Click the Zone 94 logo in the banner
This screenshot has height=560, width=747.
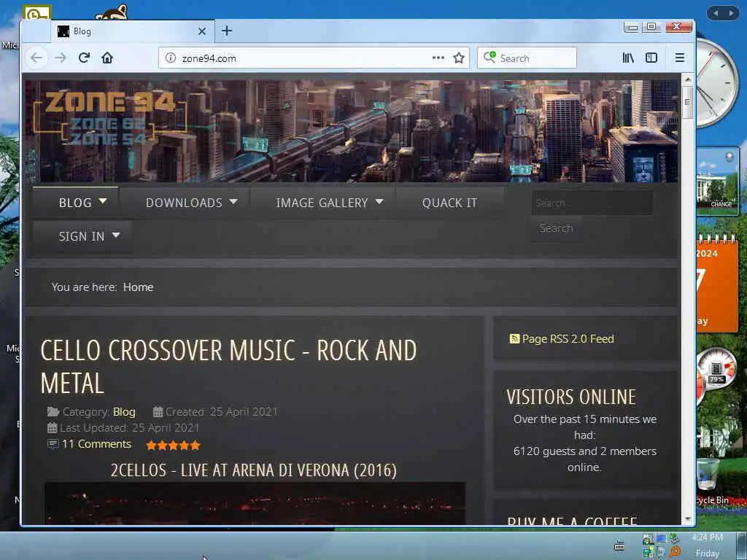point(110,117)
